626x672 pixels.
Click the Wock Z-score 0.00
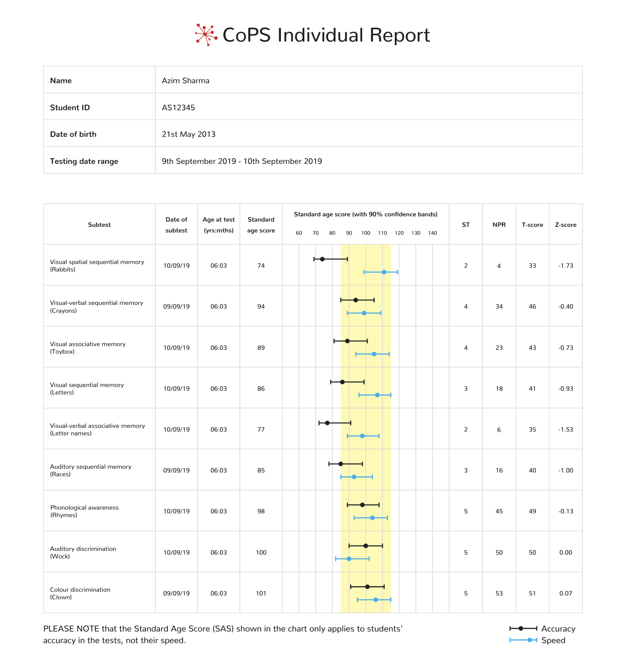[x=566, y=552]
